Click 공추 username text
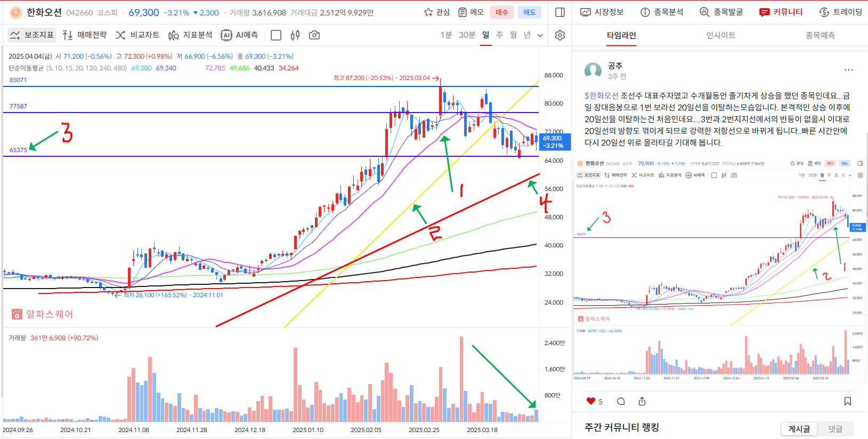The width and height of the screenshot is (868, 439). click(x=615, y=66)
